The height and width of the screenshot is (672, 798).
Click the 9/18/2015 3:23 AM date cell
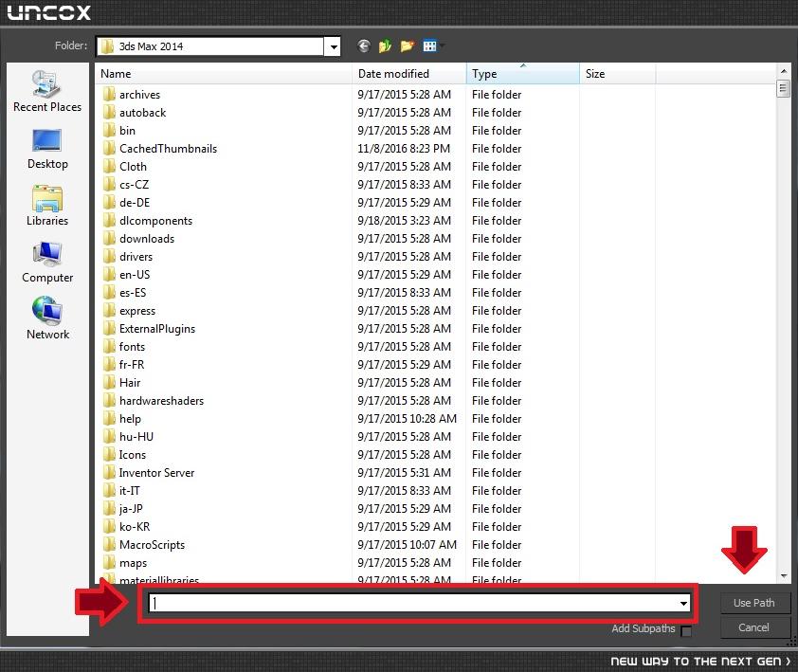(x=404, y=221)
